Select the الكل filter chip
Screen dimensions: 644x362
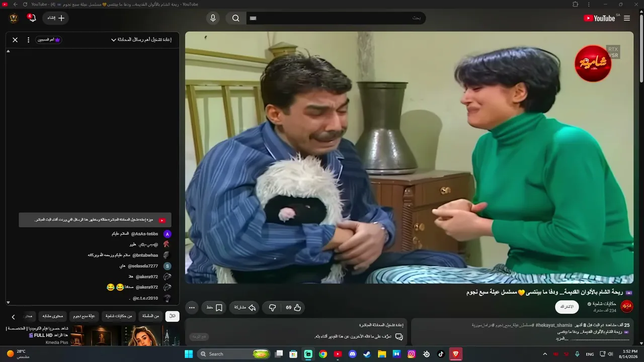click(172, 316)
